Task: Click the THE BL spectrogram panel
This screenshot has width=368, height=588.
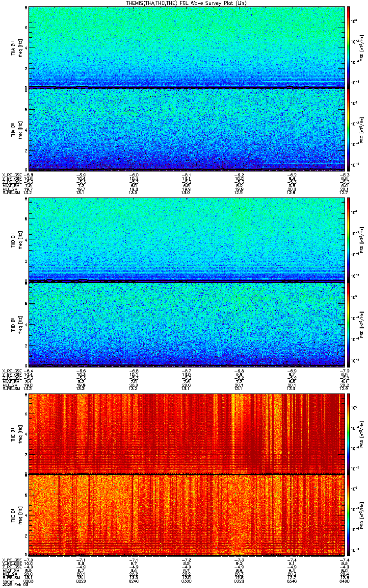Action: point(187,434)
